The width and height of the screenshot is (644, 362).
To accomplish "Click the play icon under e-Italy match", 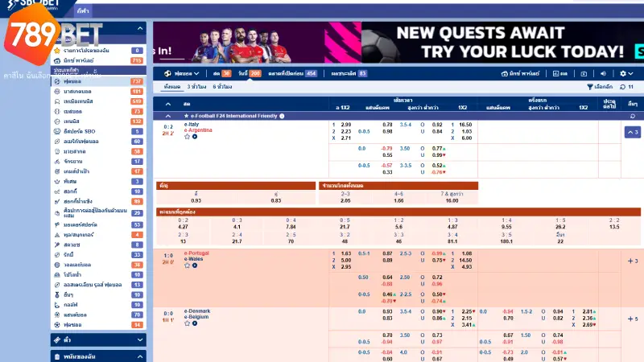I will pos(195,137).
